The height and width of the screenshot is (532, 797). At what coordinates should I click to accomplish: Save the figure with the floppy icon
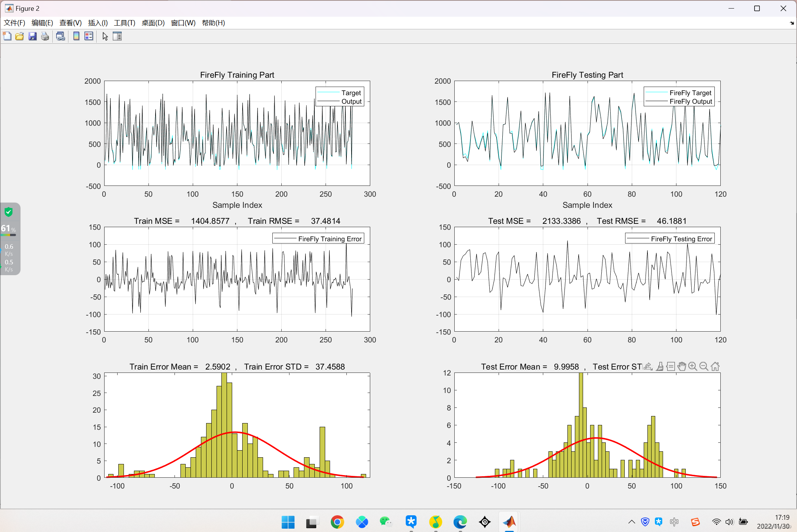32,36
